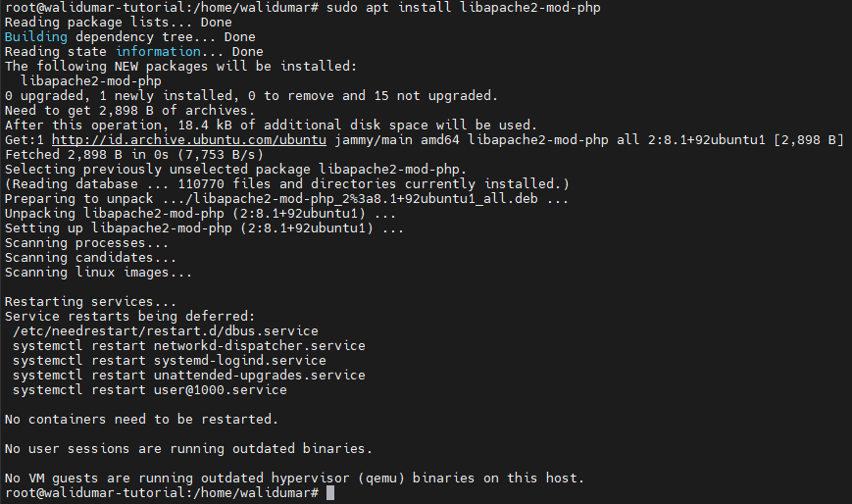
Task: Click 'Scanning linux images...' line
Action: click(98, 272)
